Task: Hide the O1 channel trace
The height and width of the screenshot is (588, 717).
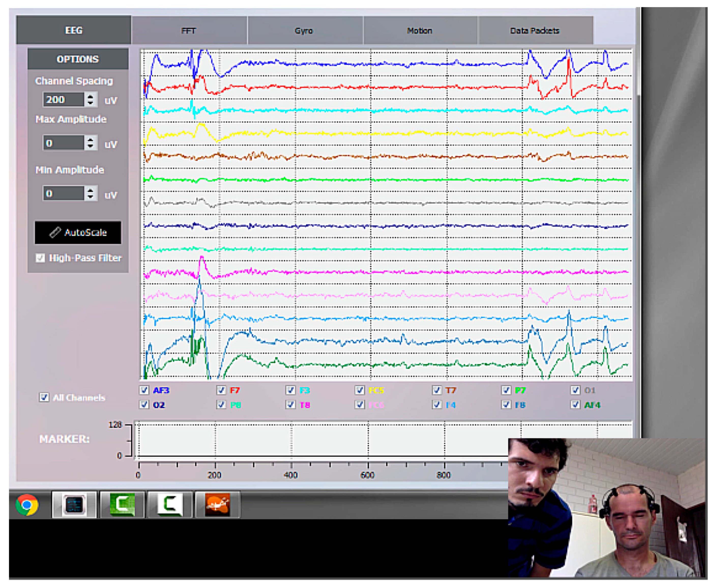Action: click(x=576, y=390)
